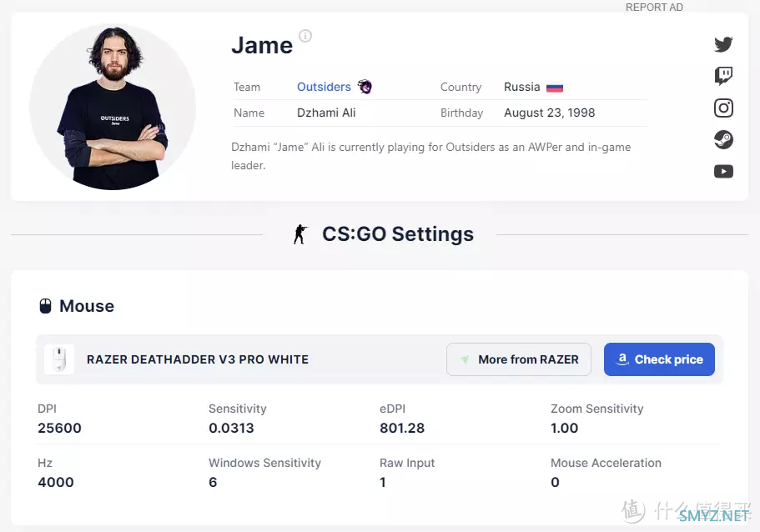
Task: Open the Outsiders team link
Action: (324, 87)
